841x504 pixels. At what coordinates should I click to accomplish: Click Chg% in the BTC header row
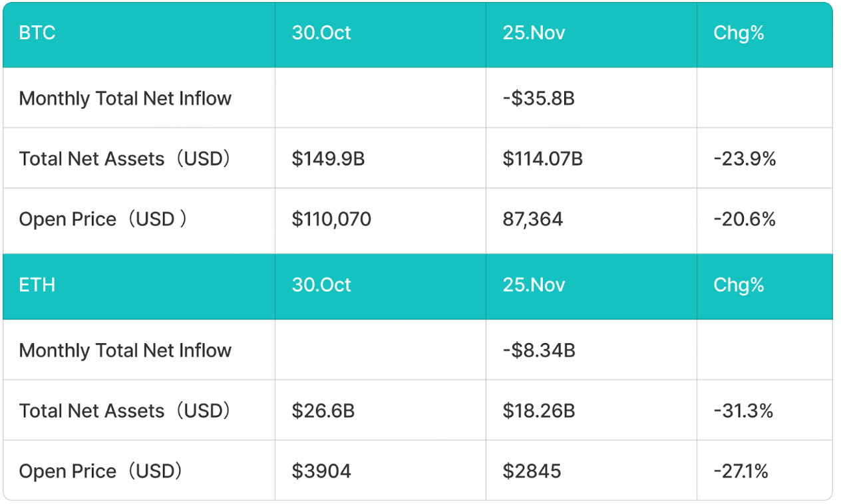739,34
